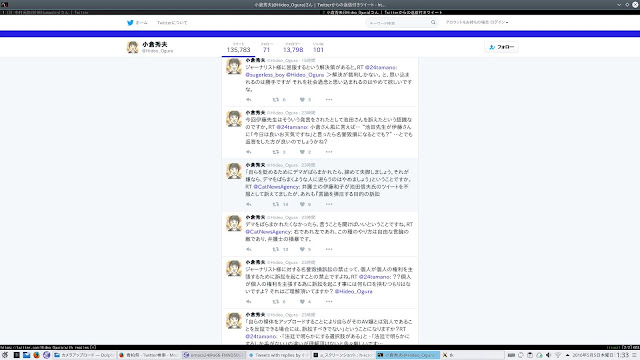Like the tweet starting デマをばらまかれたくなかったら

tap(302, 249)
